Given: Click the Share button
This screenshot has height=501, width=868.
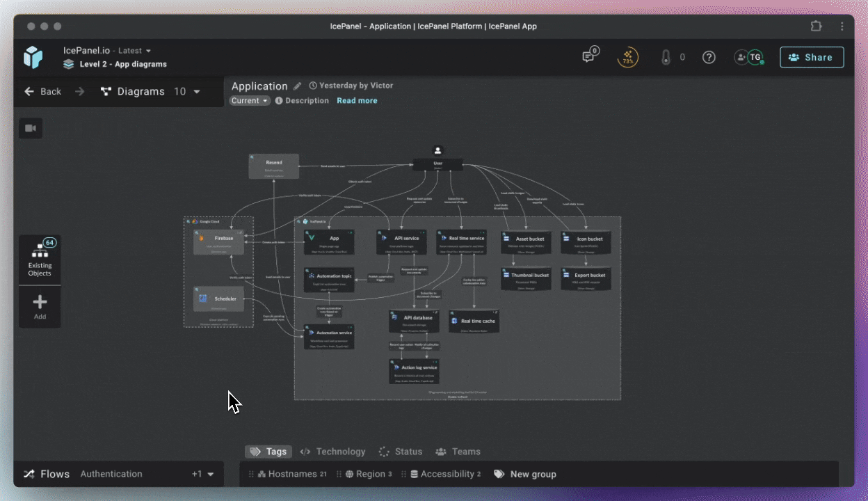Looking at the screenshot, I should point(812,57).
